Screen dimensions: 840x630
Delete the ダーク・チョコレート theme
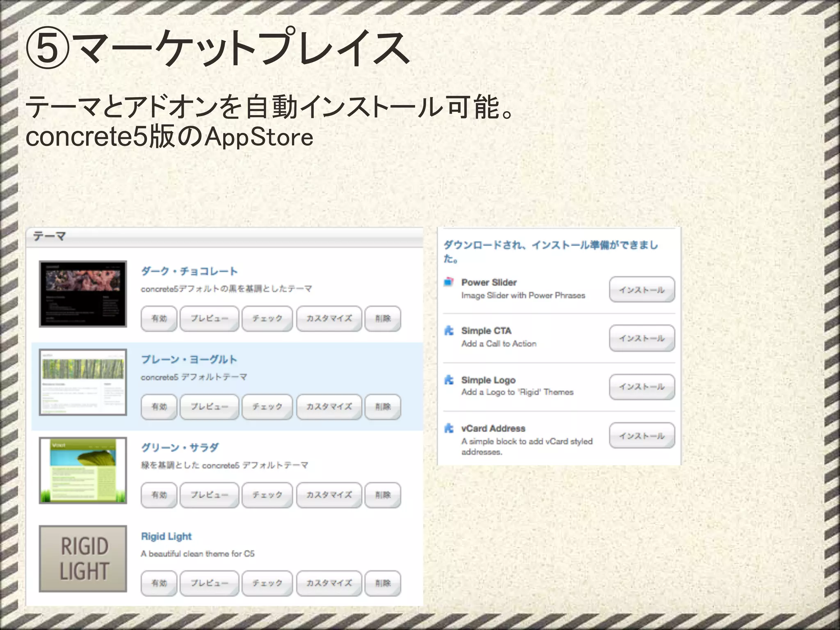click(x=383, y=318)
